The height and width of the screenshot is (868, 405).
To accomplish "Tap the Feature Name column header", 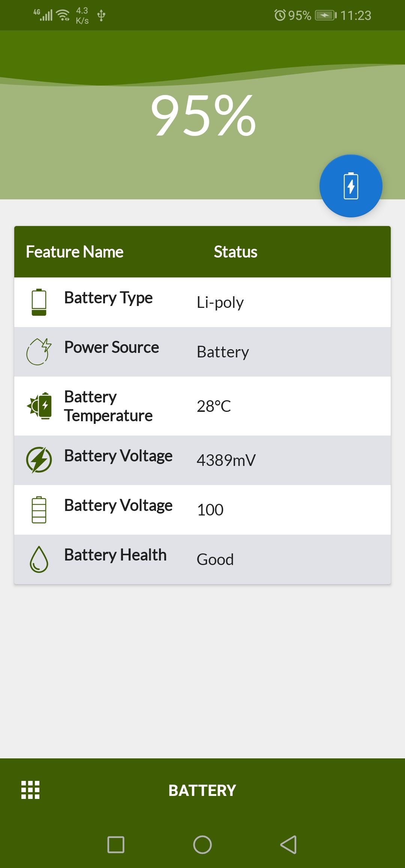I will tap(75, 252).
